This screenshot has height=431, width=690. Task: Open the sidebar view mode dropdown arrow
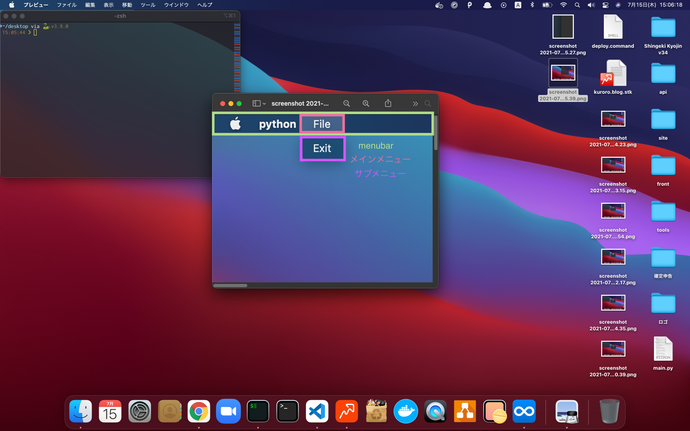pos(264,104)
